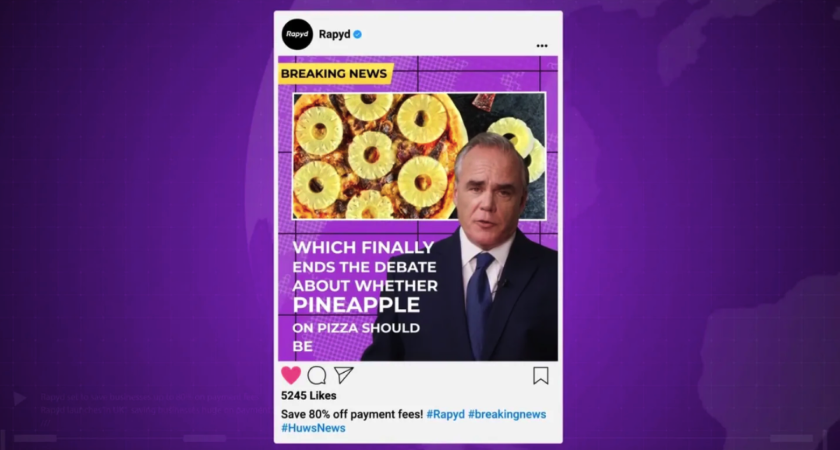The height and width of the screenshot is (450, 840).
Task: Click the pink heart like icon
Action: 291,375
